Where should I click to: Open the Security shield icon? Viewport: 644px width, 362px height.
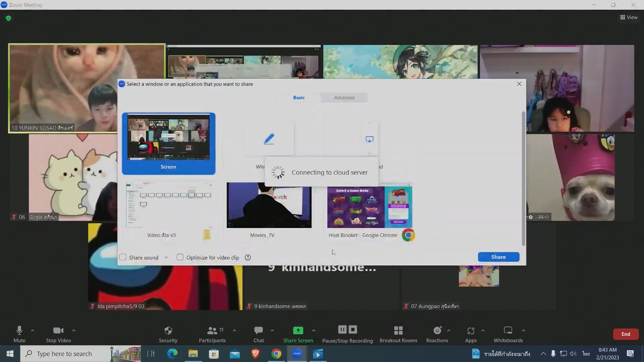pyautogui.click(x=168, y=330)
